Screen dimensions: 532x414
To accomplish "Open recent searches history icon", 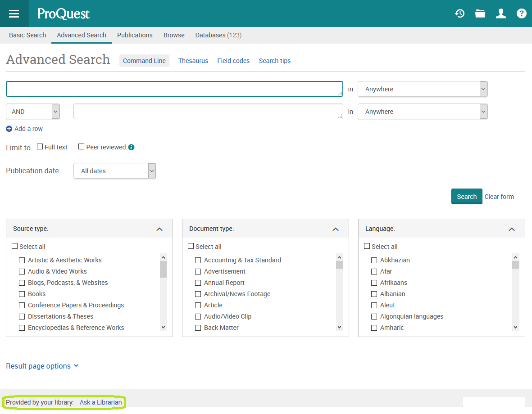I will tap(460, 13).
